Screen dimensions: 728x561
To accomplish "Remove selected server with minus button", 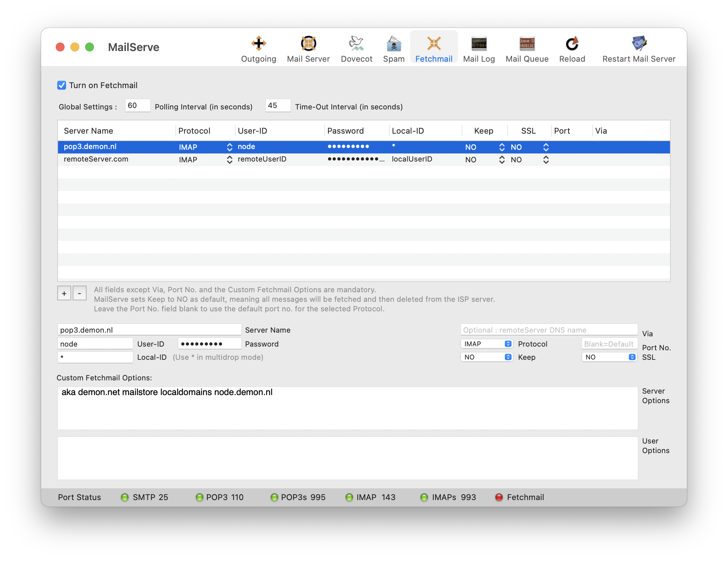I will click(80, 293).
